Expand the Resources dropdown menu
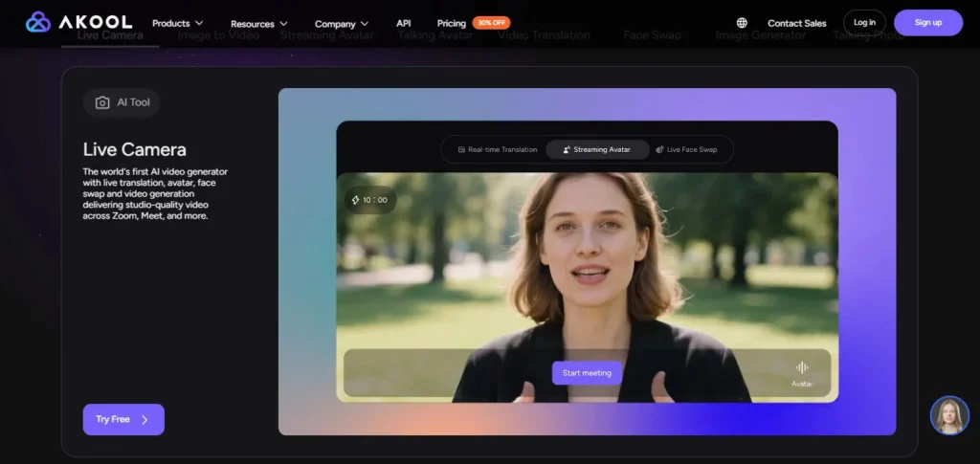This screenshot has height=464, width=980. pyautogui.click(x=258, y=24)
